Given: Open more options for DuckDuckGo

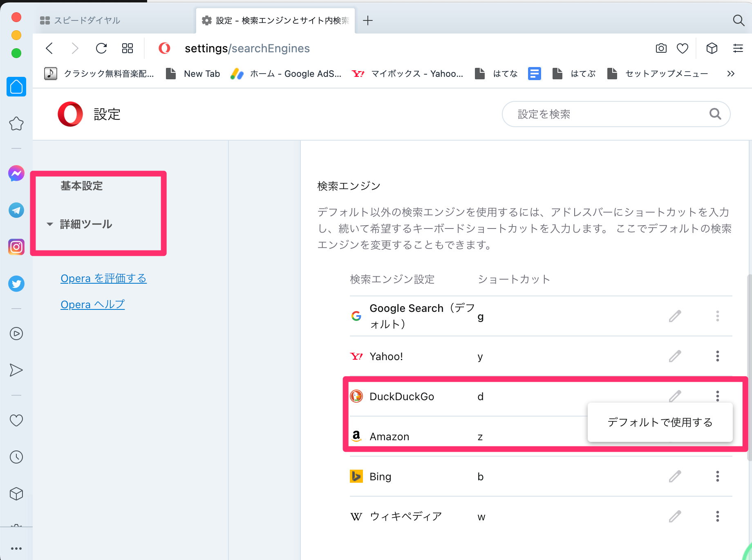Looking at the screenshot, I should (718, 396).
